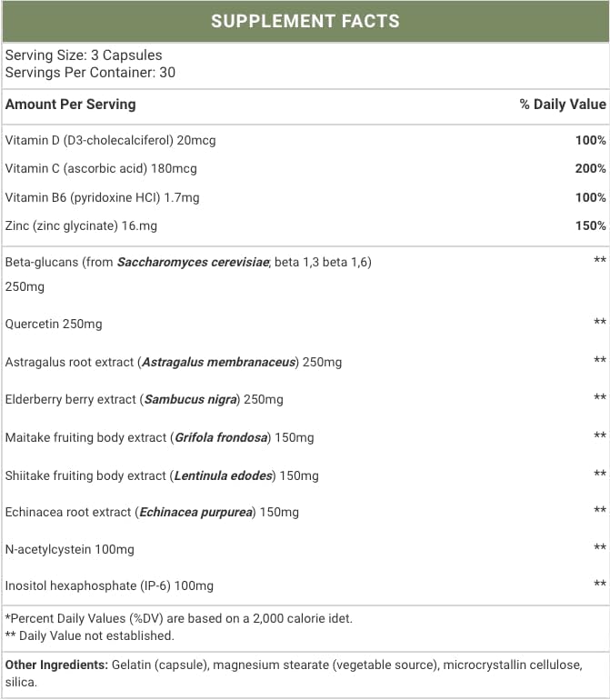This screenshot has width=610, height=700.
Task: Click the Lentinula edodes italic name
Action: click(x=224, y=475)
